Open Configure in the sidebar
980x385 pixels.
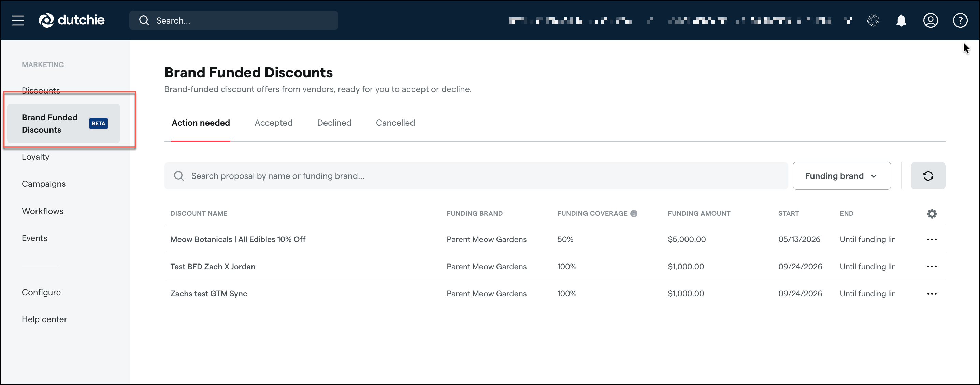pos(41,293)
